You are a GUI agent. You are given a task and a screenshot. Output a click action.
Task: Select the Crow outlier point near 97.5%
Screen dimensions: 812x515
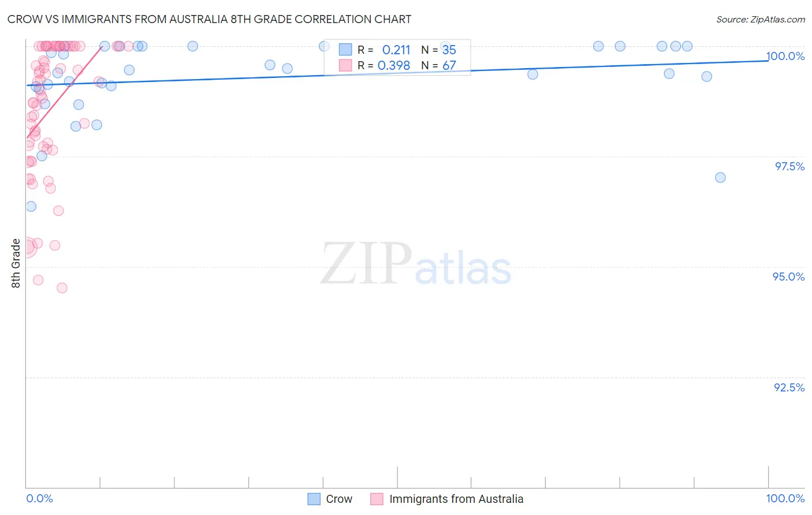[720, 177]
